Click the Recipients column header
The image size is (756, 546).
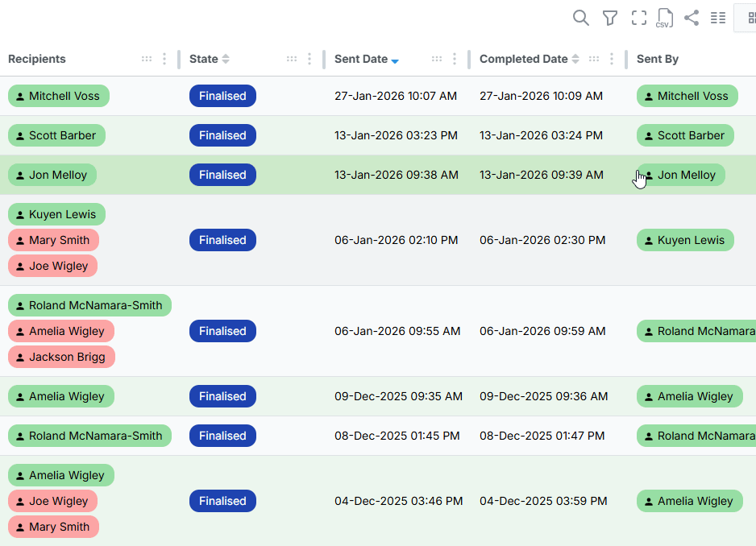37,59
